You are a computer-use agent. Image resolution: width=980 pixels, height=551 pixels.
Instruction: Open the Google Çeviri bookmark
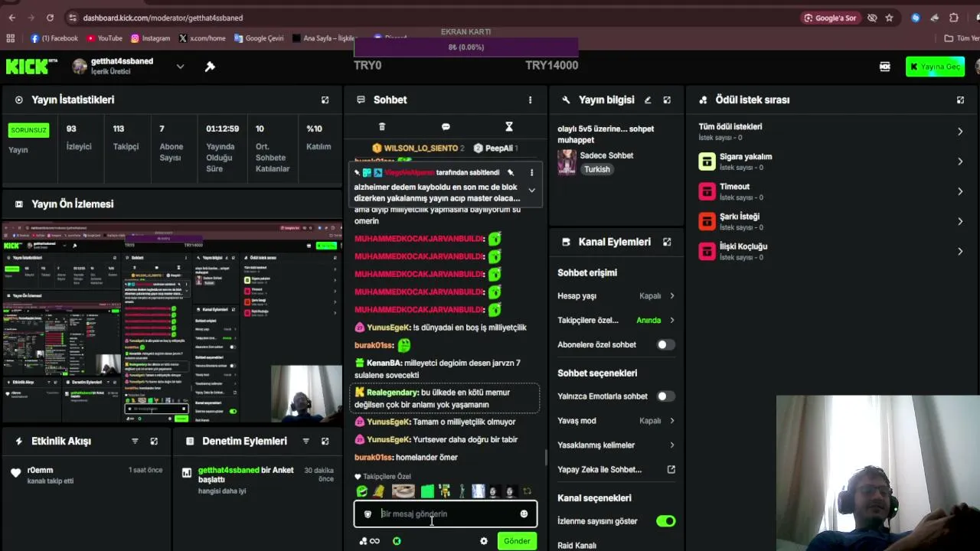(259, 38)
